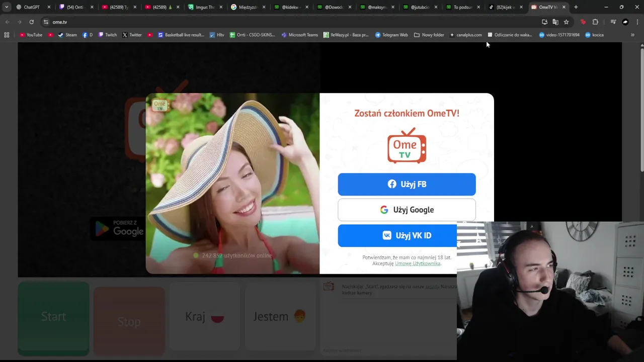Go back with the browser back arrow

click(x=7, y=22)
